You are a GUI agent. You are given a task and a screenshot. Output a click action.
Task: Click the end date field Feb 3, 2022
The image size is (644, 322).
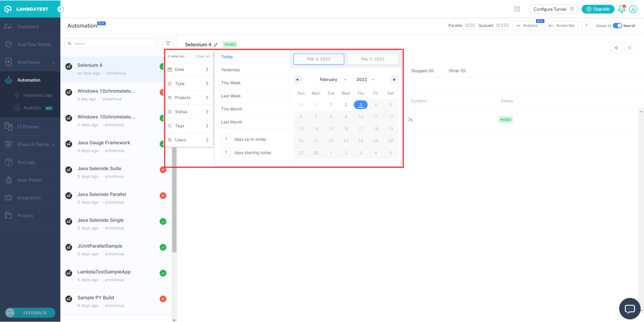tap(373, 59)
